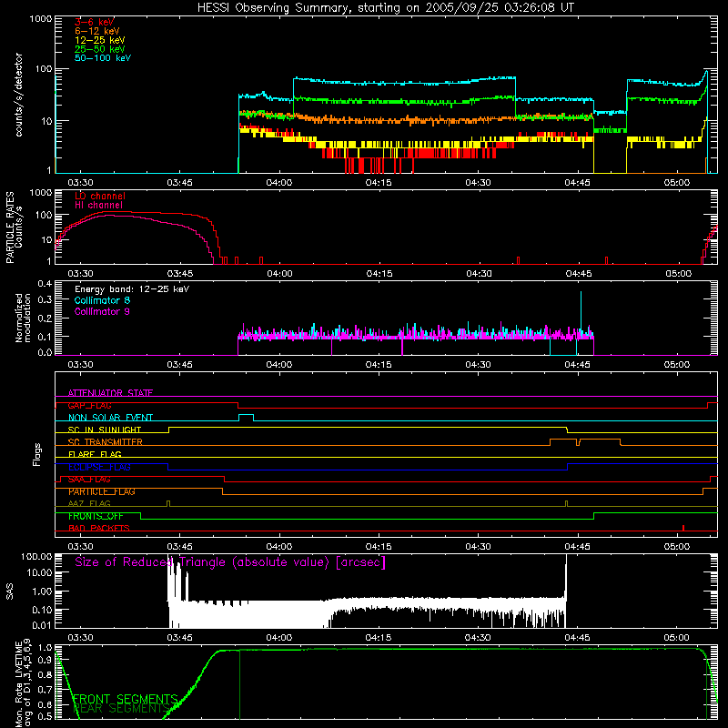The height and width of the screenshot is (728, 728).
Task: Click the 03:30 tick below the Flags panel
Action: pyautogui.click(x=80, y=547)
